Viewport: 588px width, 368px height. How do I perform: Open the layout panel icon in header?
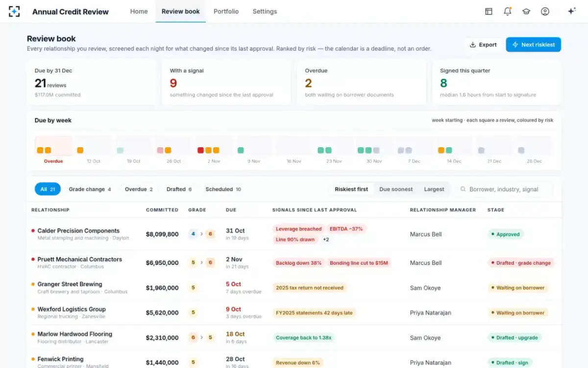[489, 11]
